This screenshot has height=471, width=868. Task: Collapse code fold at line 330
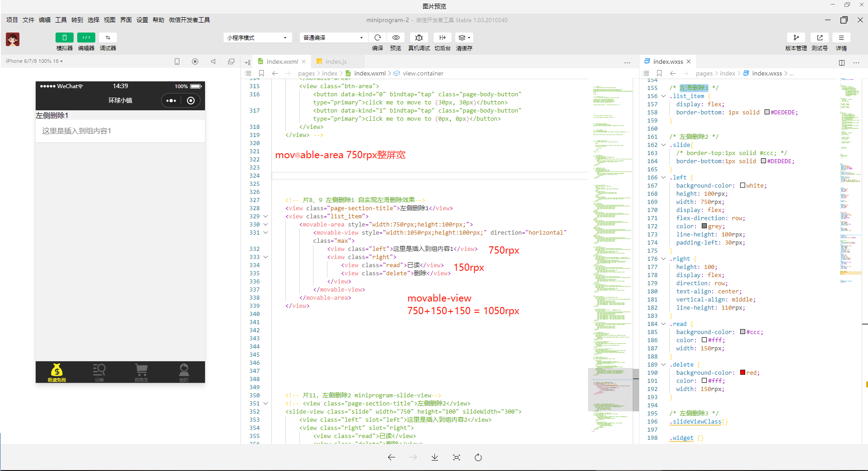[266, 225]
